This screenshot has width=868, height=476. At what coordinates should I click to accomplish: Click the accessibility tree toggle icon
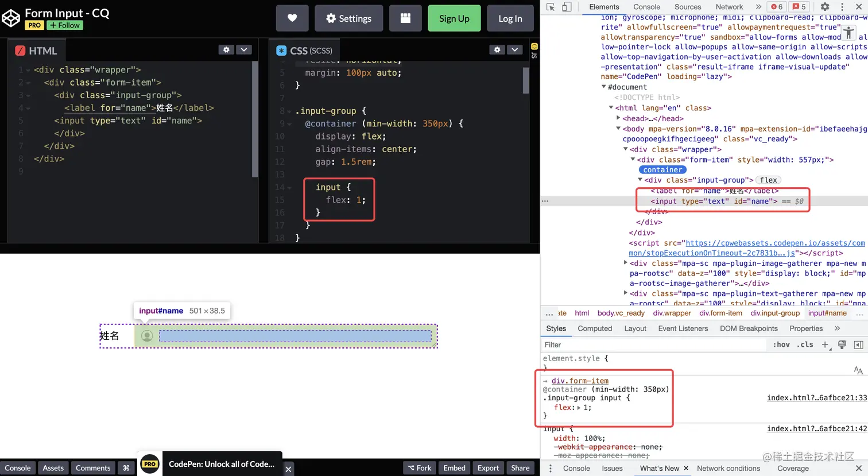pyautogui.click(x=848, y=33)
